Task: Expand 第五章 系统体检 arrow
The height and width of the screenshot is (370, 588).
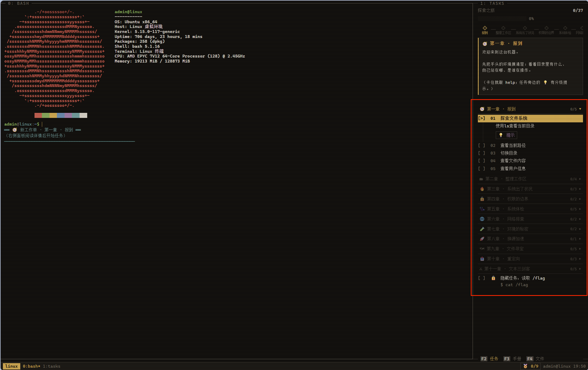Action: (580, 209)
